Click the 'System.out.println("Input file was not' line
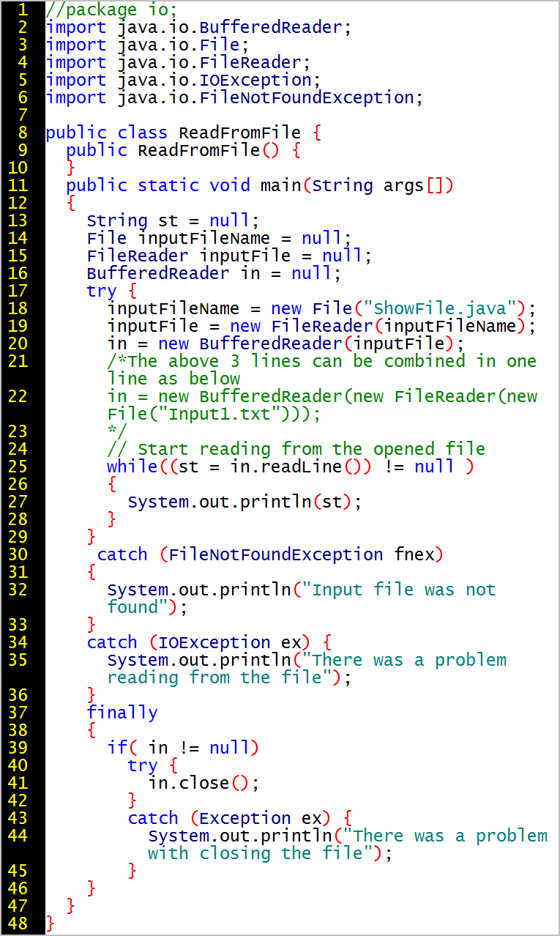The height and width of the screenshot is (936, 560). [x=301, y=590]
